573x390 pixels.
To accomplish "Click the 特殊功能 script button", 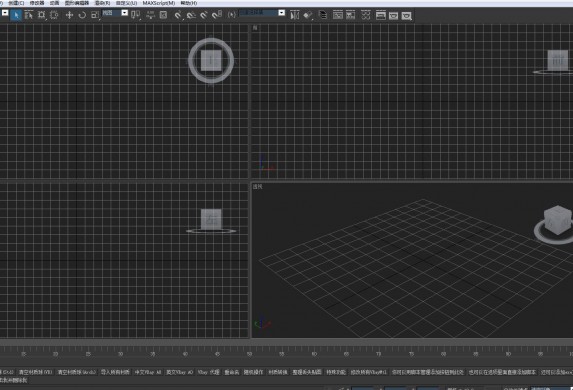I will coord(336,372).
